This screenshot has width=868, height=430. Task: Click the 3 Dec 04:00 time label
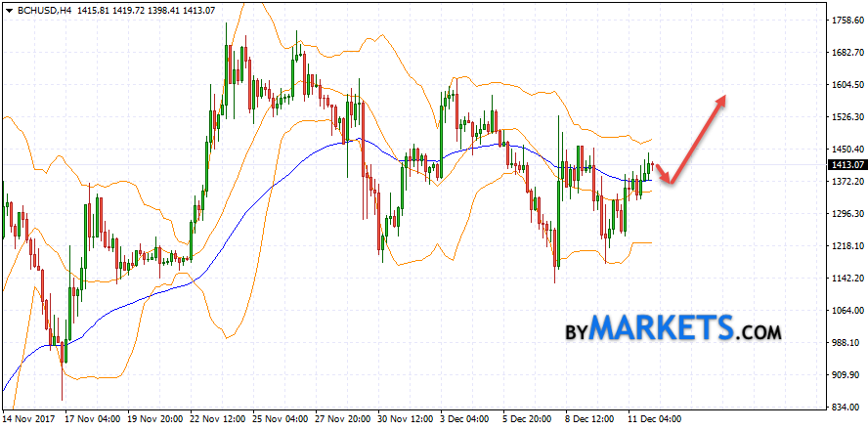(464, 419)
